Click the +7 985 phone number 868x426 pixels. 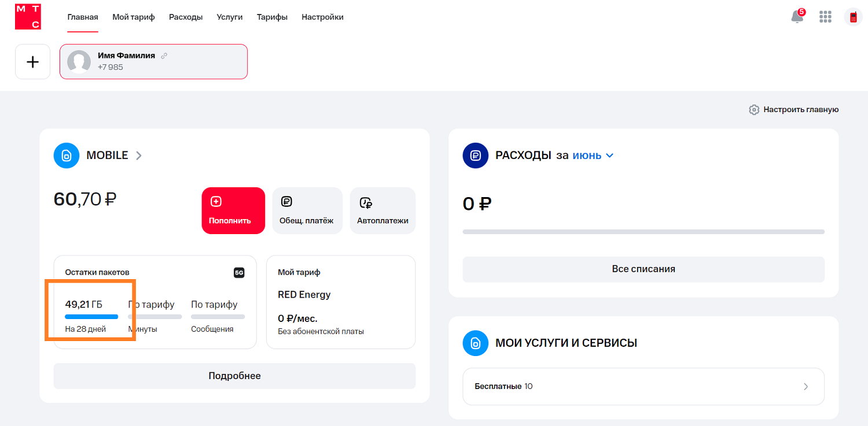tap(111, 67)
